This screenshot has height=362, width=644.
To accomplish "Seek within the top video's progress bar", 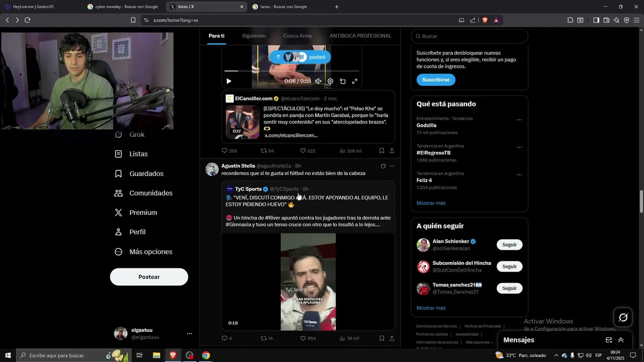I will pos(292,71).
